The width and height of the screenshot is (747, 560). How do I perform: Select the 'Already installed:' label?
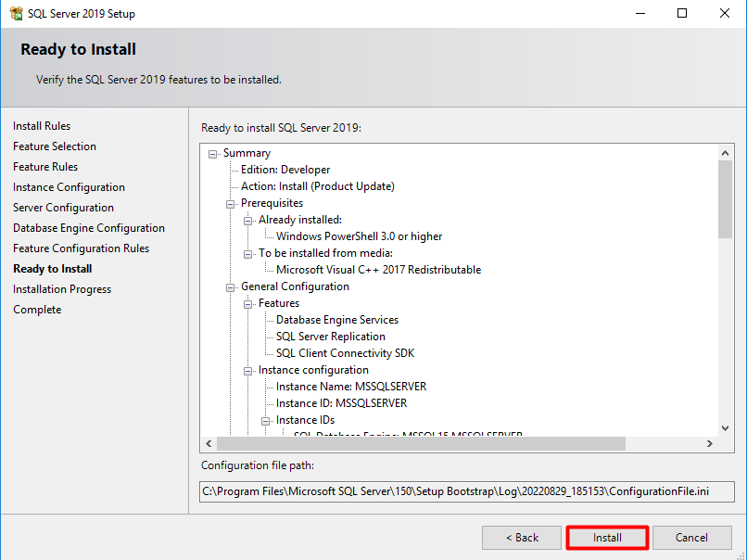(300, 220)
